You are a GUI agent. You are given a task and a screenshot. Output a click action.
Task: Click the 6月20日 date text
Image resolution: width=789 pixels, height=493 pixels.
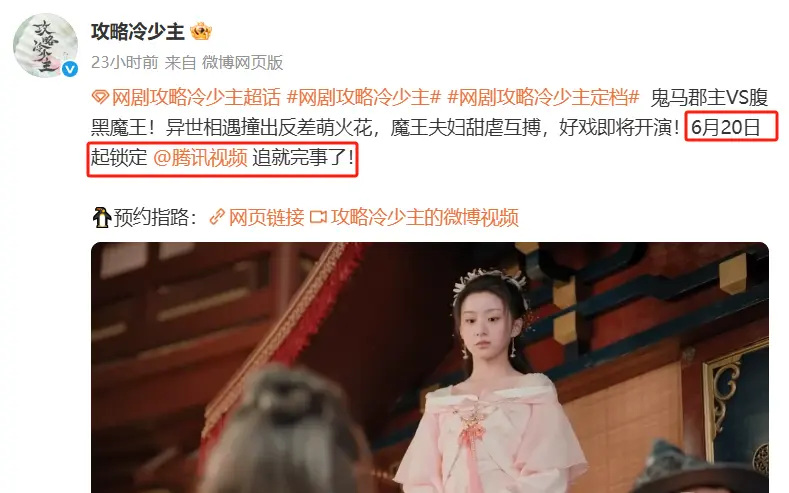pyautogui.click(x=725, y=127)
